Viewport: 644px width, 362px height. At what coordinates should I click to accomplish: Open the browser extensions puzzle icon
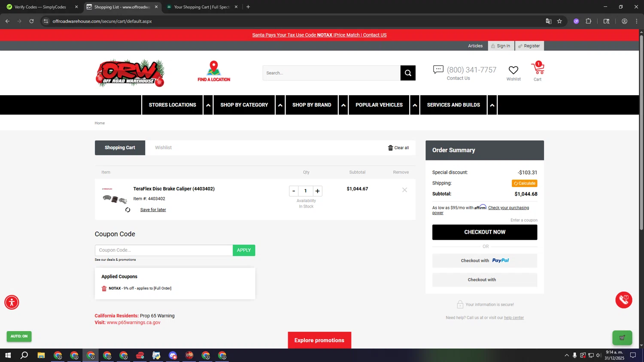tap(589, 21)
